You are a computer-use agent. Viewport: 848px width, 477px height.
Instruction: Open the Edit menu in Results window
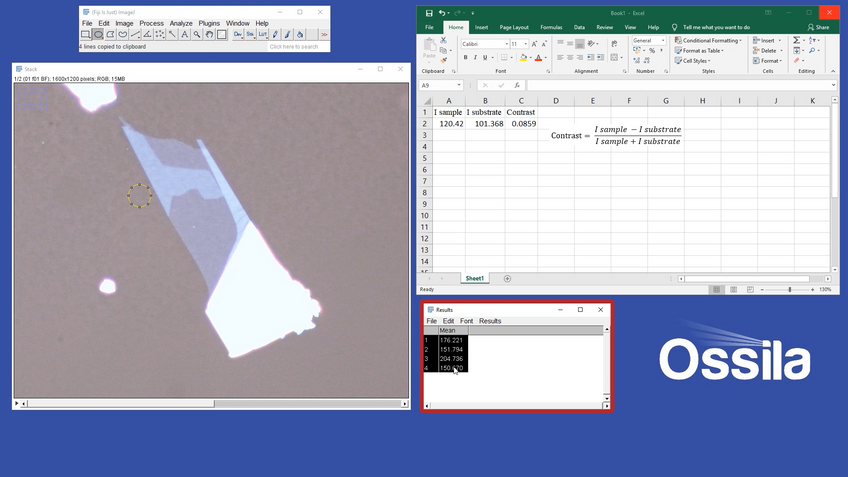448,321
